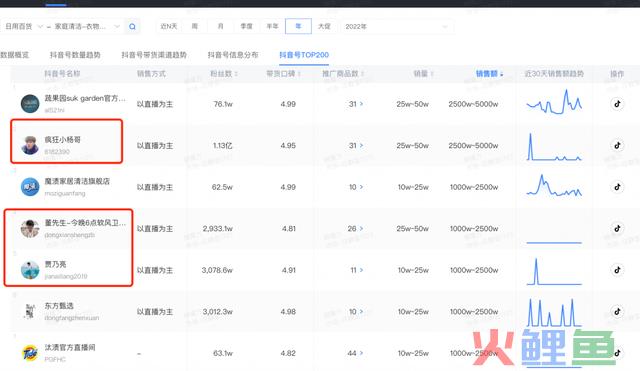
Task: Select the 近N天 time range
Action: [x=169, y=27]
